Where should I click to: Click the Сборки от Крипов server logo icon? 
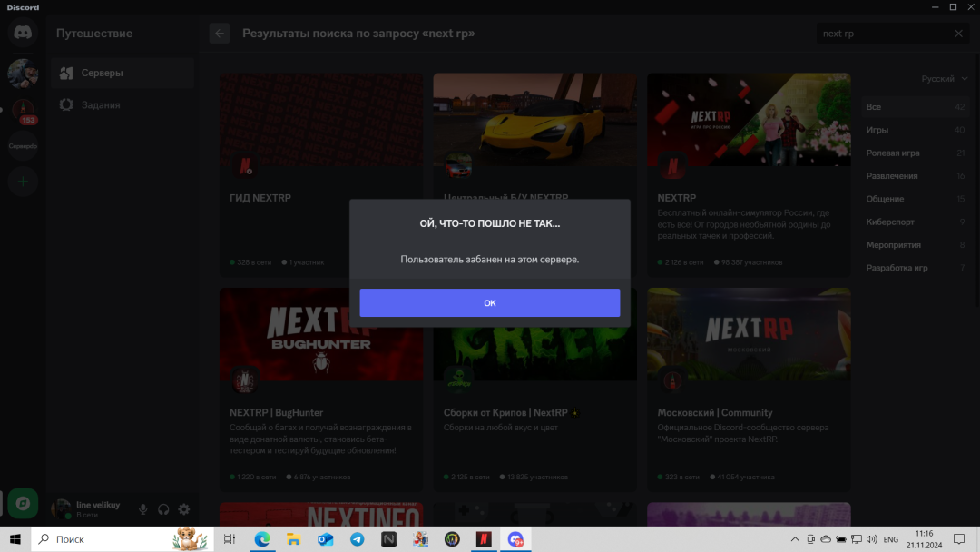(x=458, y=380)
